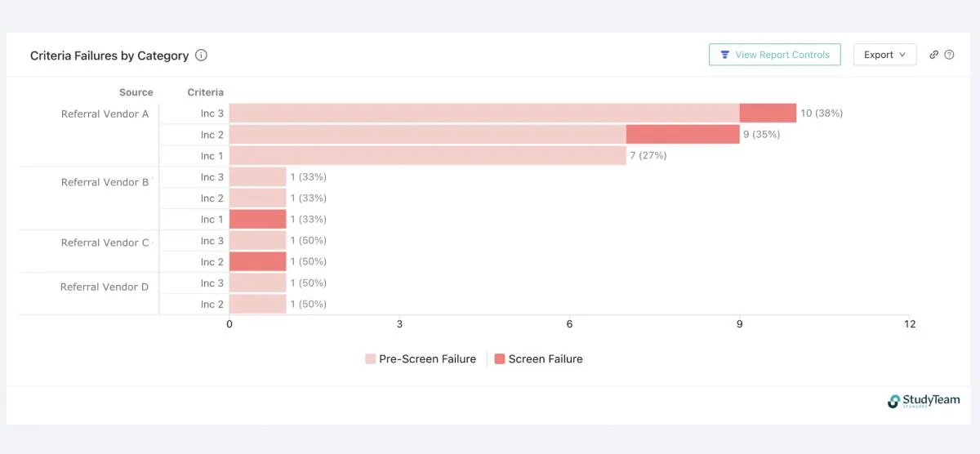Select the Referral Vendor A source label
Screen dimensions: 980x454
click(x=105, y=114)
